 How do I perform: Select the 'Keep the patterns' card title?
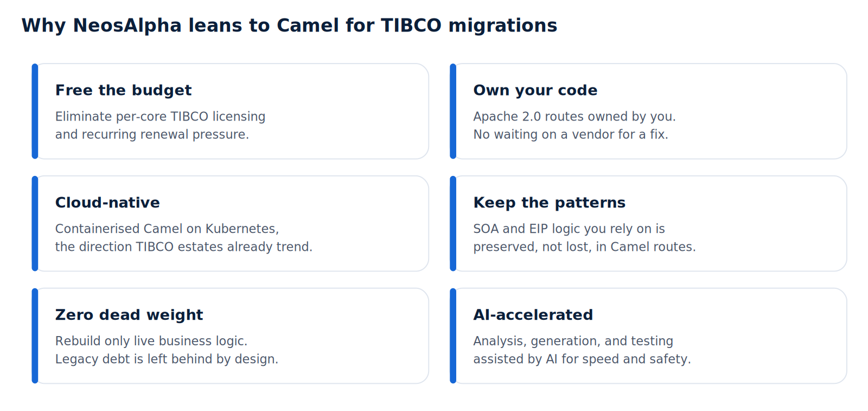(x=549, y=203)
